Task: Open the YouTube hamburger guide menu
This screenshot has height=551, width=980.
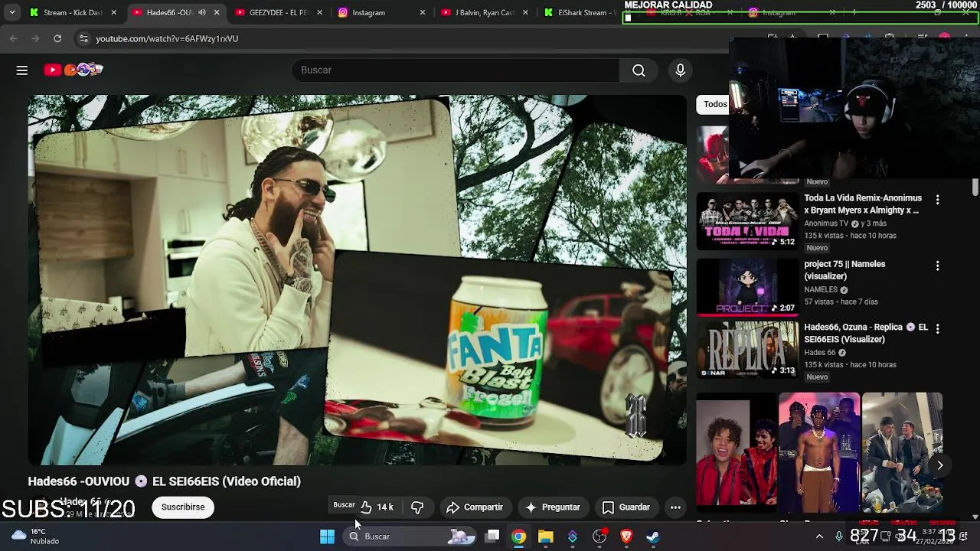Action: (x=22, y=70)
